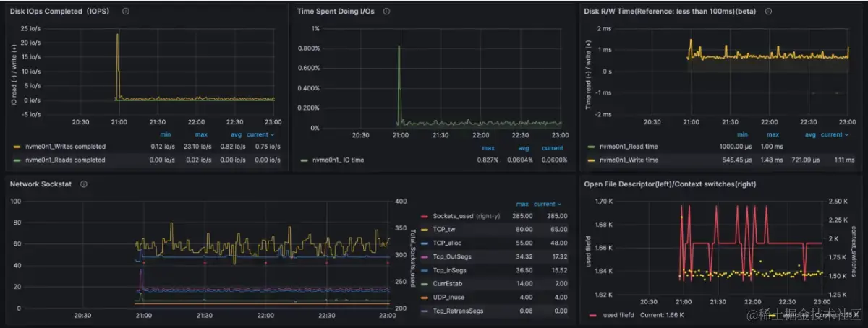Viewport: 868px width, 328px height.
Task: Open color picker for Sockets_used red swatch
Action: point(425,216)
